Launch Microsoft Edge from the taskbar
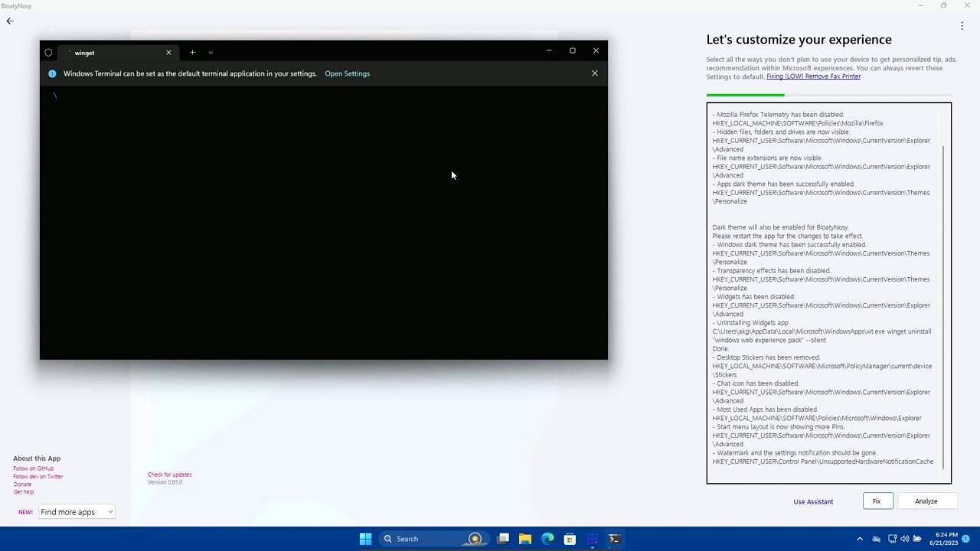The image size is (980, 551). point(547,539)
